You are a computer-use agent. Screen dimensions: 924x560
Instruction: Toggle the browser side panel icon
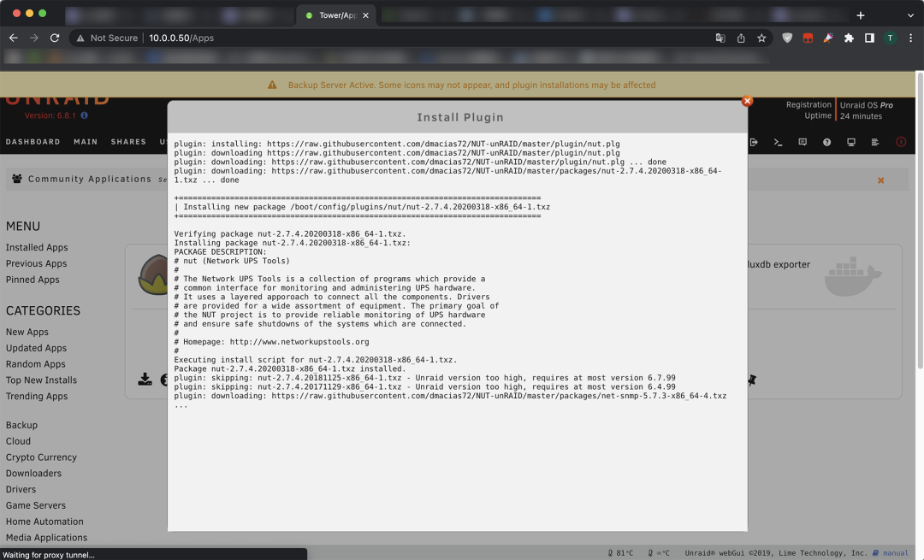click(869, 38)
